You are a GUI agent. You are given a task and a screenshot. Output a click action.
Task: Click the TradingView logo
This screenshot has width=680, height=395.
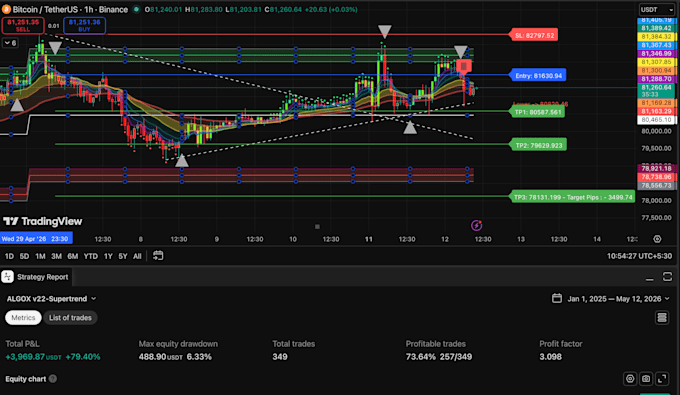[42, 222]
